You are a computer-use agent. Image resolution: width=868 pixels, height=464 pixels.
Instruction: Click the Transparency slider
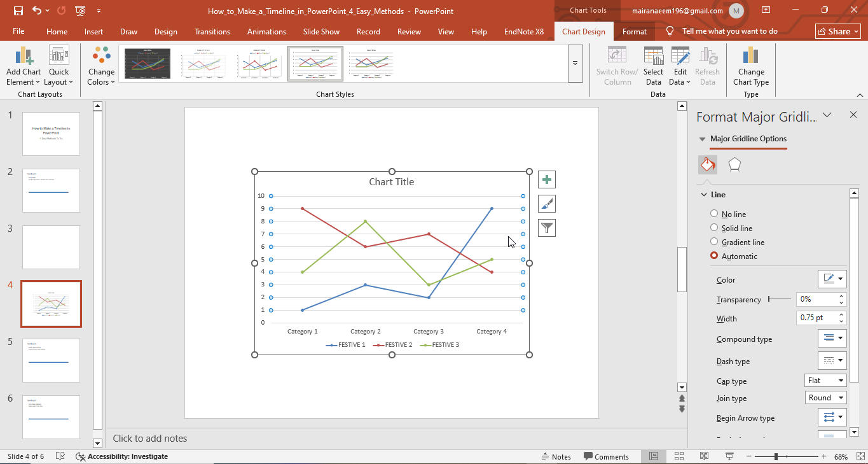tap(780, 299)
